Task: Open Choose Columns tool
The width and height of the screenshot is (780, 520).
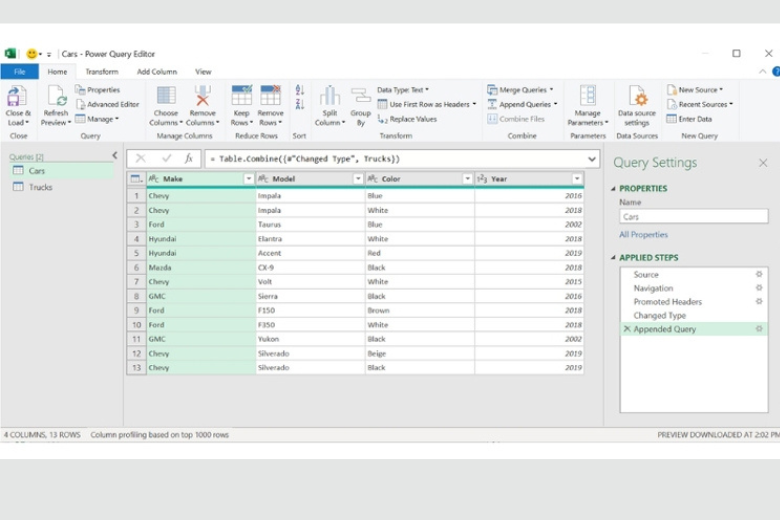Action: [166, 97]
